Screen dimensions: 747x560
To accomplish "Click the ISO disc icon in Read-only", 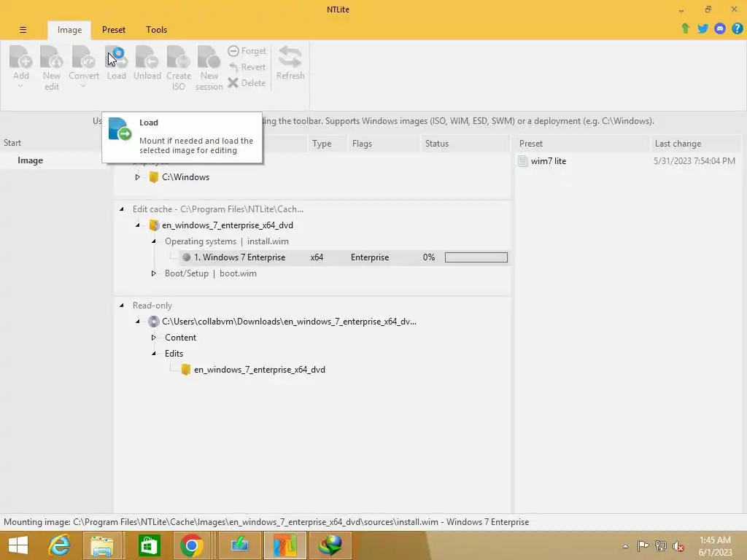I will tap(153, 322).
